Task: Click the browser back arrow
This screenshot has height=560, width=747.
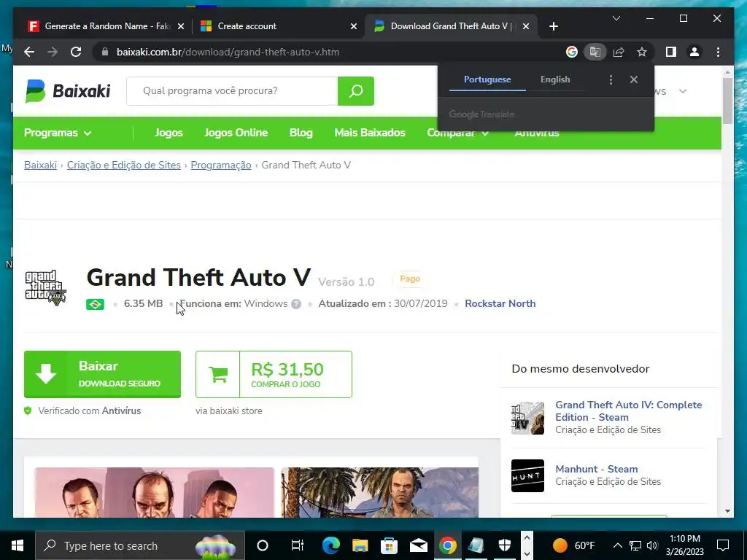Action: 29,52
